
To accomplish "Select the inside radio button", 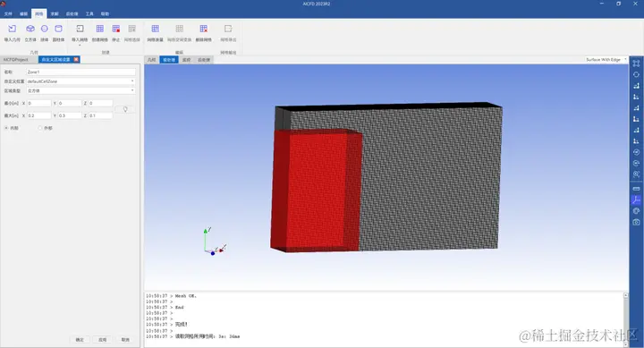I will tap(6, 128).
